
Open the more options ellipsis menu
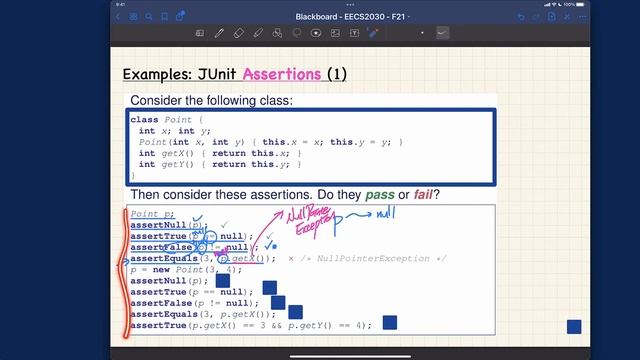[582, 17]
